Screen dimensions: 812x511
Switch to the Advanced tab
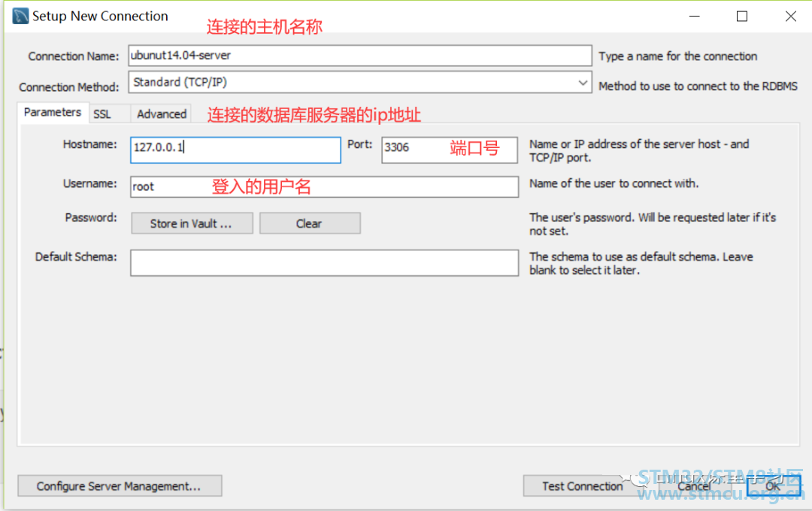click(x=162, y=114)
